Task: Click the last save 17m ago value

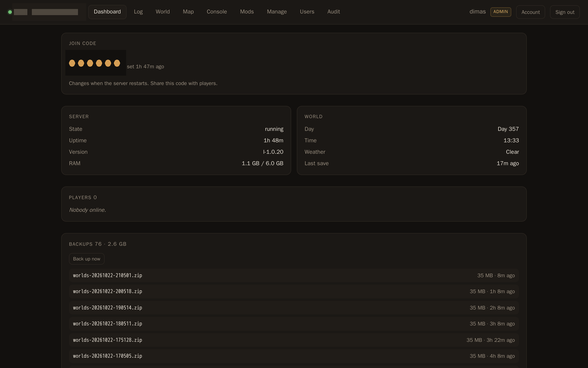Action: pyautogui.click(x=508, y=164)
